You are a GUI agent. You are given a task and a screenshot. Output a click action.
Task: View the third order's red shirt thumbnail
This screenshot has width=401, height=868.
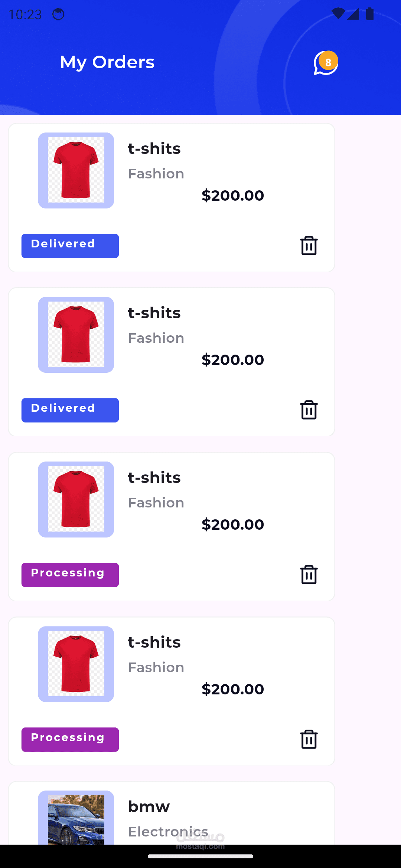76,499
